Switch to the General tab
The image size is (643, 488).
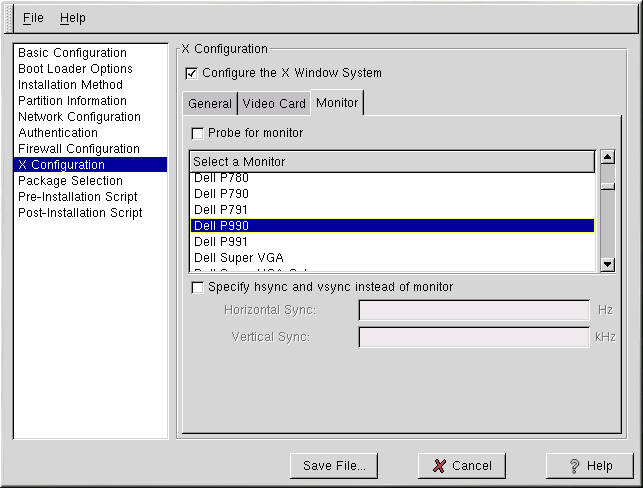pyautogui.click(x=210, y=104)
